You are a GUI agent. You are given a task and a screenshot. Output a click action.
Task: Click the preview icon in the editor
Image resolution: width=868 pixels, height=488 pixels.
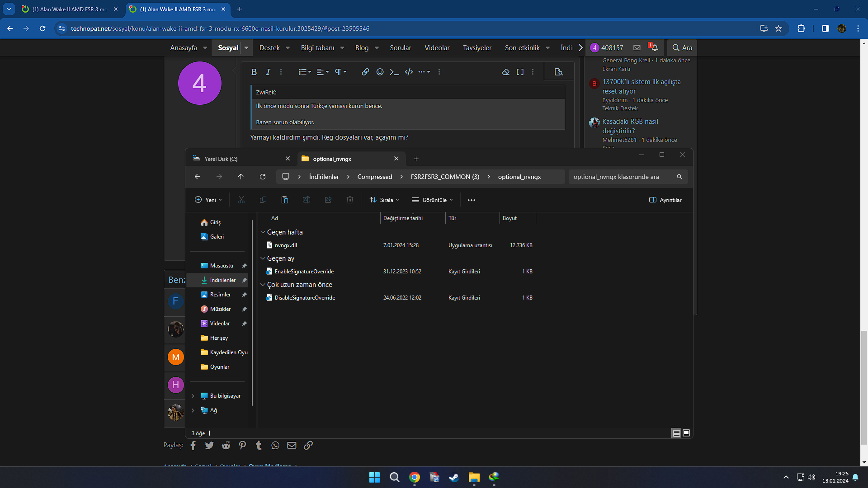click(558, 72)
